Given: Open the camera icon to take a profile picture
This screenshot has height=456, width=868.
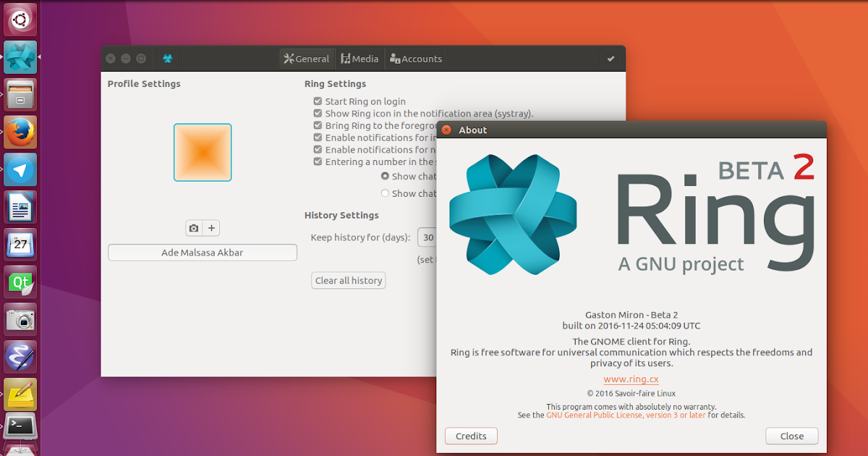Looking at the screenshot, I should pyautogui.click(x=194, y=227).
